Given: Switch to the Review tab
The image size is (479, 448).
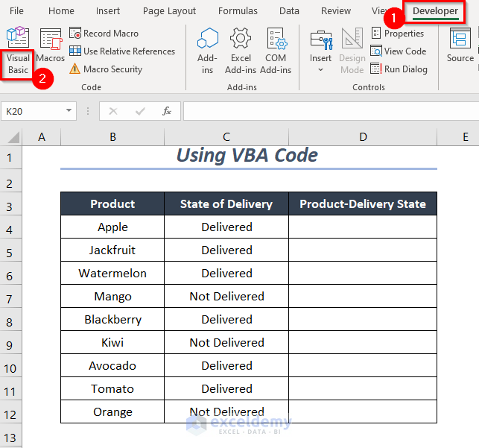Looking at the screenshot, I should pyautogui.click(x=336, y=11).
